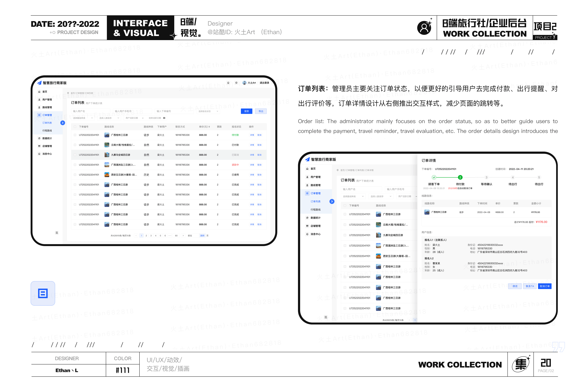Tick checkbox for 广西涠洲岛三日游 row in full order list
588x392 pixels.
point(75,165)
